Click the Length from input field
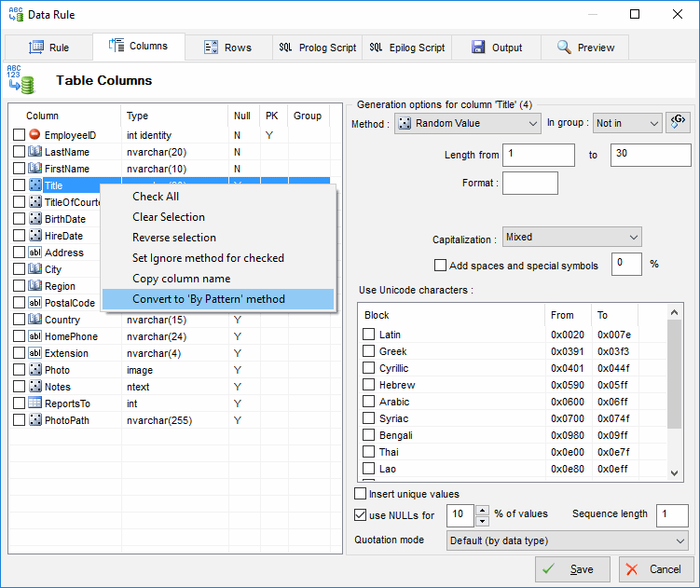 pyautogui.click(x=539, y=155)
